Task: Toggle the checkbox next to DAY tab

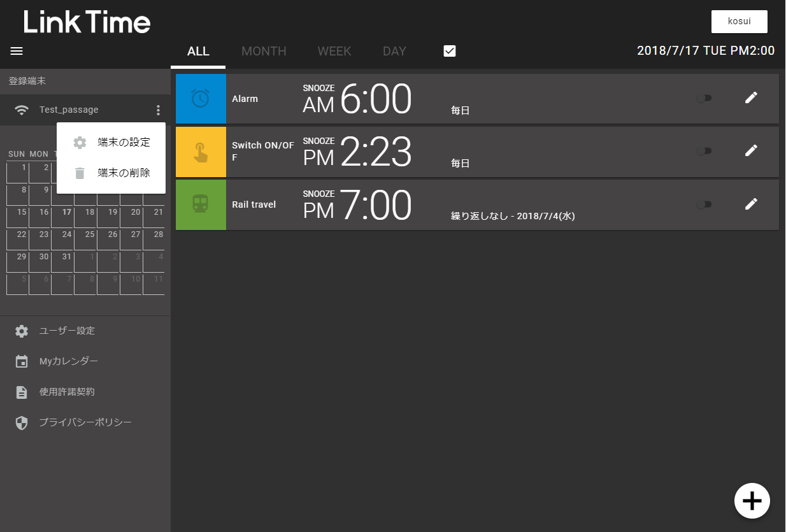Action: pos(450,52)
